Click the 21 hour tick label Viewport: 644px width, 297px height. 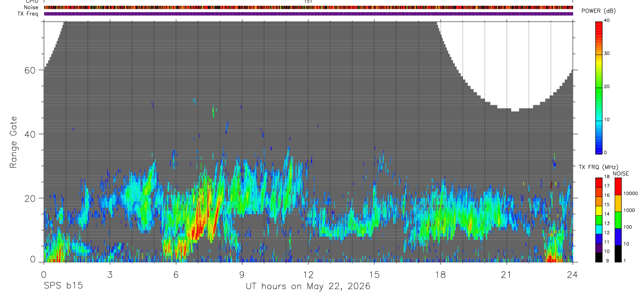[x=507, y=274]
